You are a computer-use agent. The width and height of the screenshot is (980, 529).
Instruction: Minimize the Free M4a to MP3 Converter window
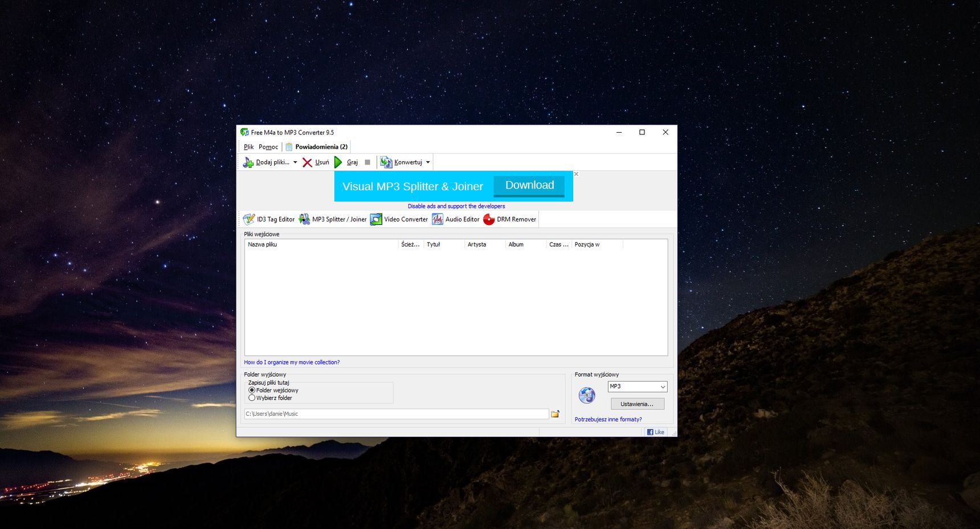619,132
